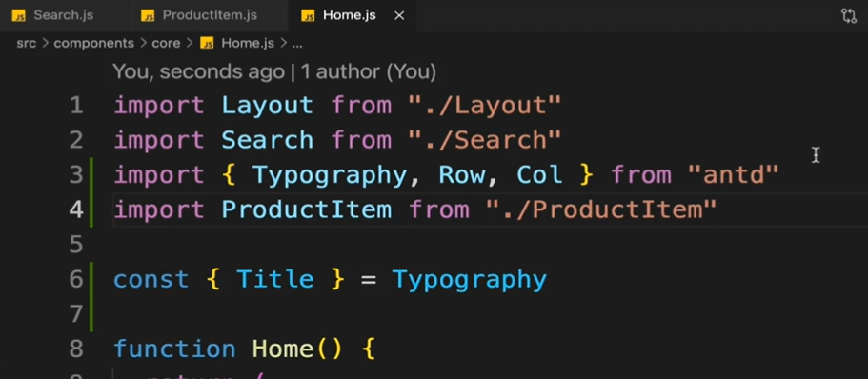Screen dimensions: 868x379
Task: Click the green change bar beside line 6
Action: tap(91, 279)
